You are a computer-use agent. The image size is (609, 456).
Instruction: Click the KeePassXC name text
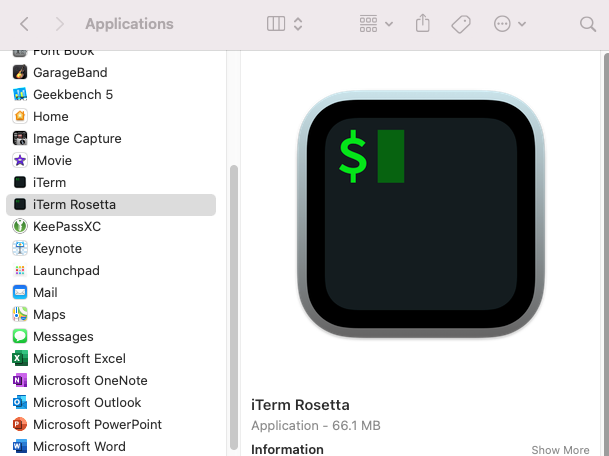point(67,226)
